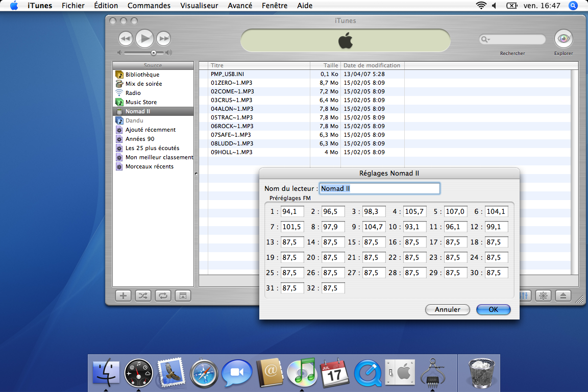
Task: Click the Wi-Fi status icon
Action: [x=481, y=6]
